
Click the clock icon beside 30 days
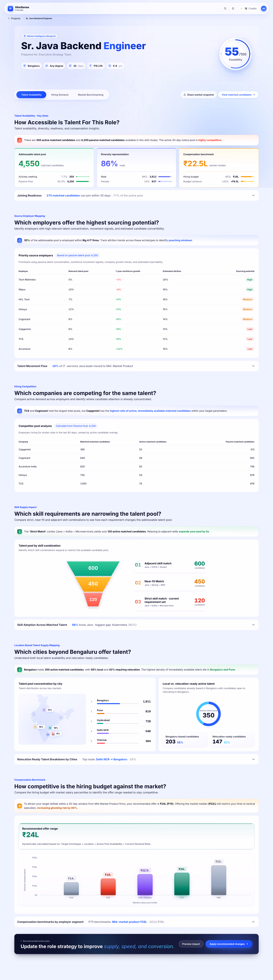point(70,66)
